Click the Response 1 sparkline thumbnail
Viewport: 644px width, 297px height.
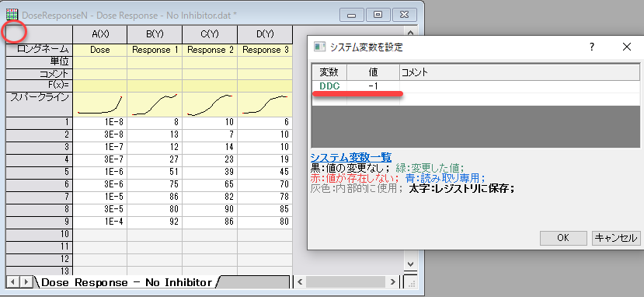tap(155, 104)
